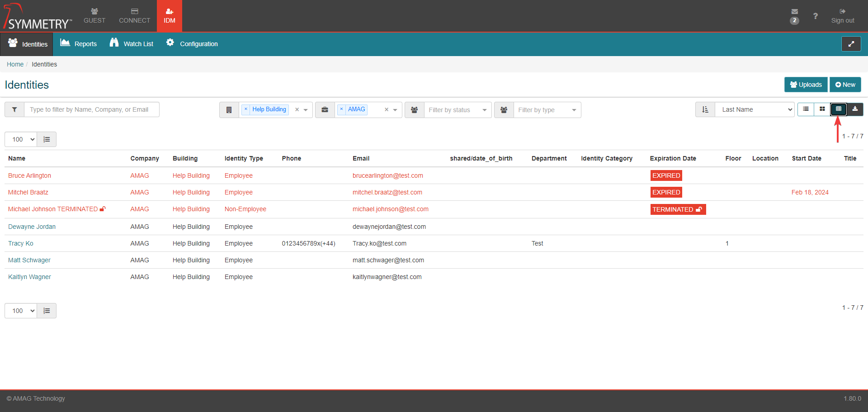Viewport: 868px width, 412px height.
Task: Toggle the sort order icon
Action: pyautogui.click(x=705, y=109)
